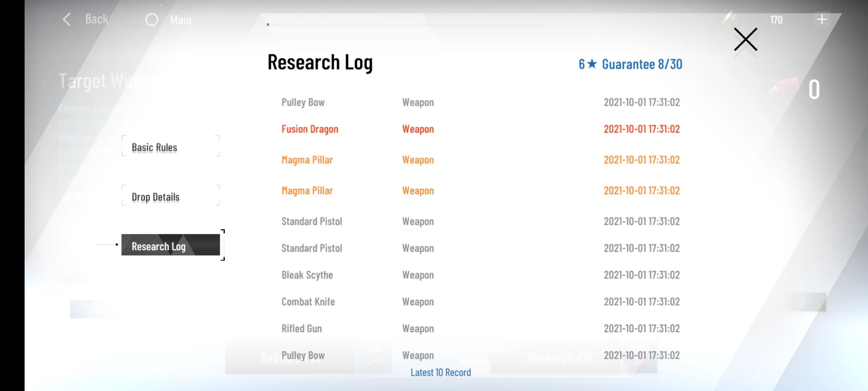Click the second Magma Pillar record
The image size is (868, 391).
[307, 191]
